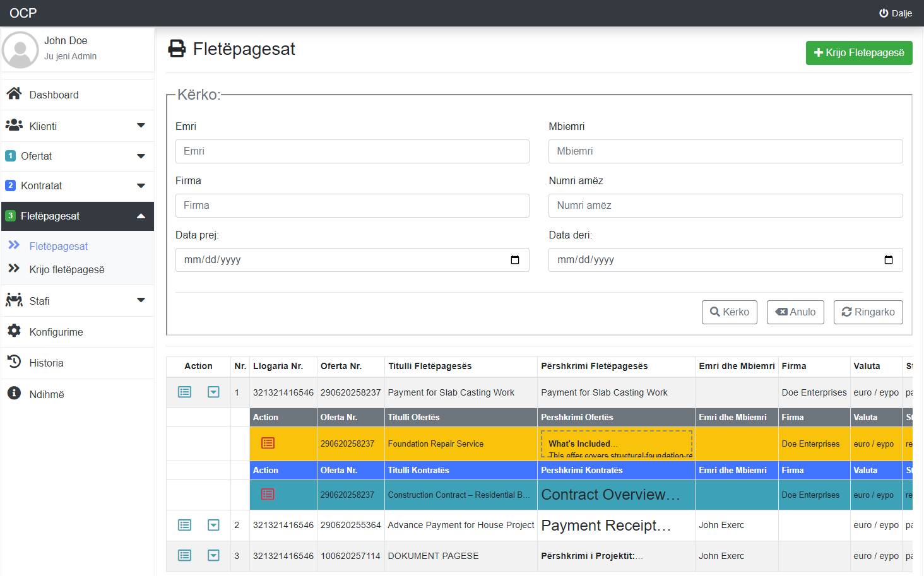Open Historia menu item
The height and width of the screenshot is (576, 924).
(x=78, y=363)
